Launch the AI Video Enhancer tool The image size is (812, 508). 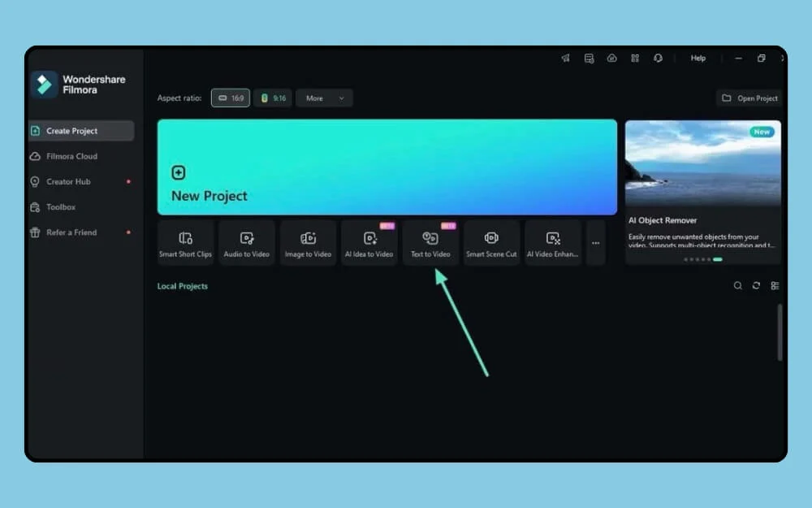click(553, 242)
